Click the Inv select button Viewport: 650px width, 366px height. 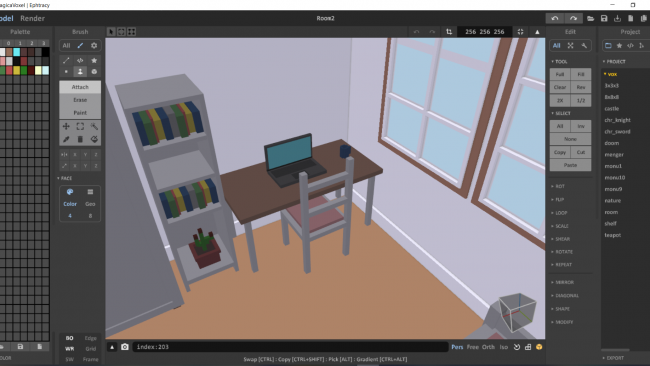581,126
